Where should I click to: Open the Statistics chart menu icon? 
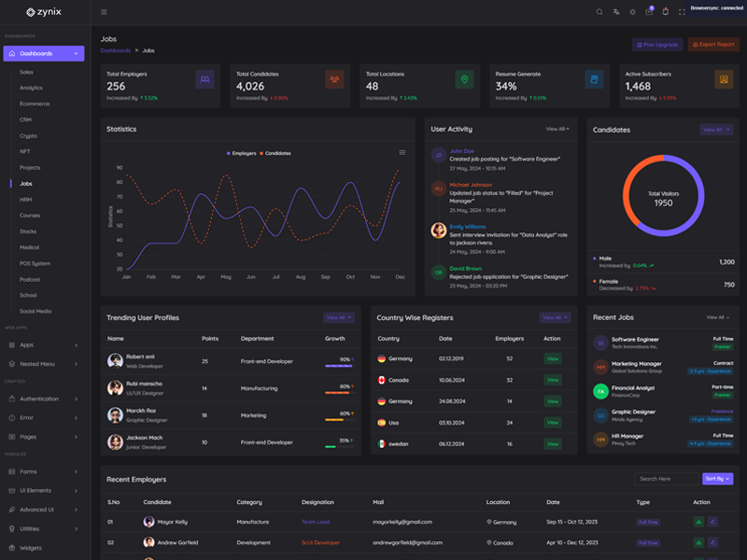tap(402, 152)
